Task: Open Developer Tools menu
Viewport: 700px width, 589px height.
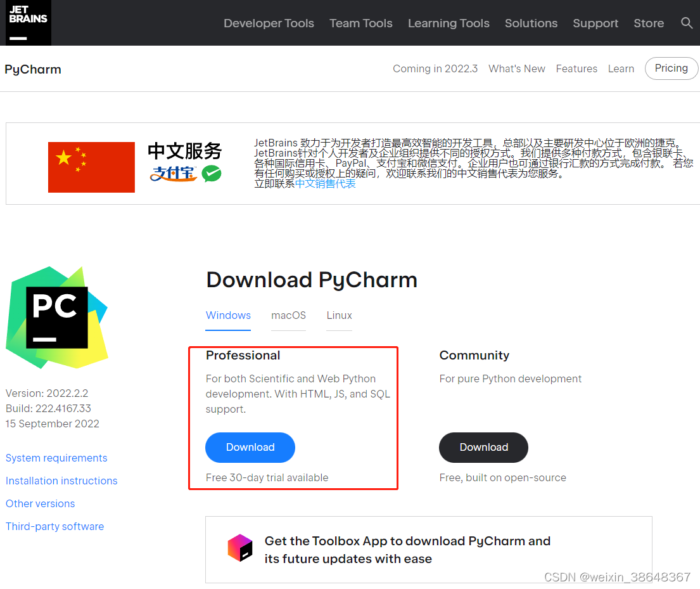Action: (269, 23)
